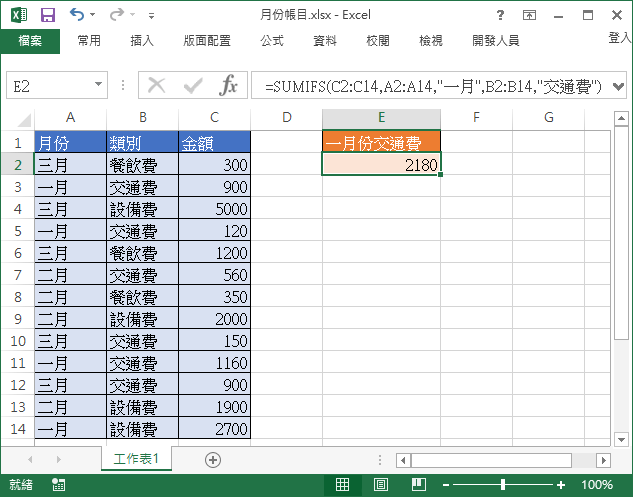Click the Redo arrow icon
Image resolution: width=633 pixels, height=497 pixels.
[117, 15]
